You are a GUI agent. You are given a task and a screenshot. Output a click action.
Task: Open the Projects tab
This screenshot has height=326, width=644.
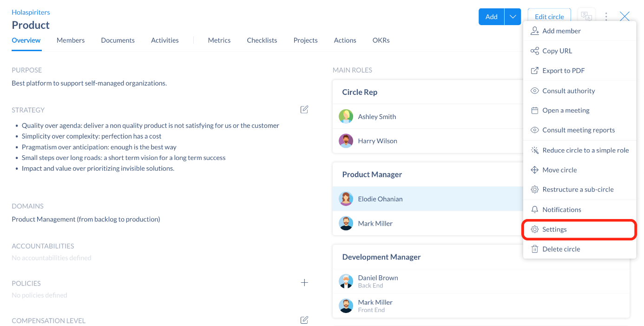pos(305,40)
